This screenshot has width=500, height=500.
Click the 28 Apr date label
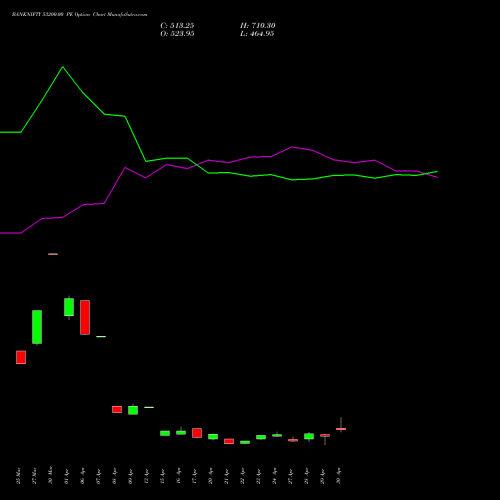click(306, 476)
